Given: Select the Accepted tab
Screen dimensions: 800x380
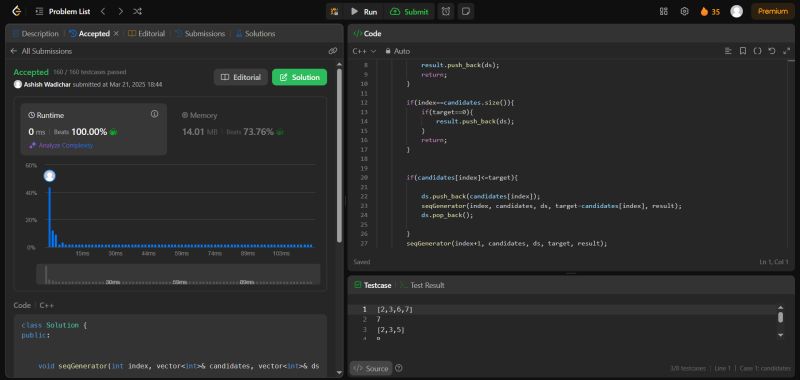Looking at the screenshot, I should pos(89,34).
